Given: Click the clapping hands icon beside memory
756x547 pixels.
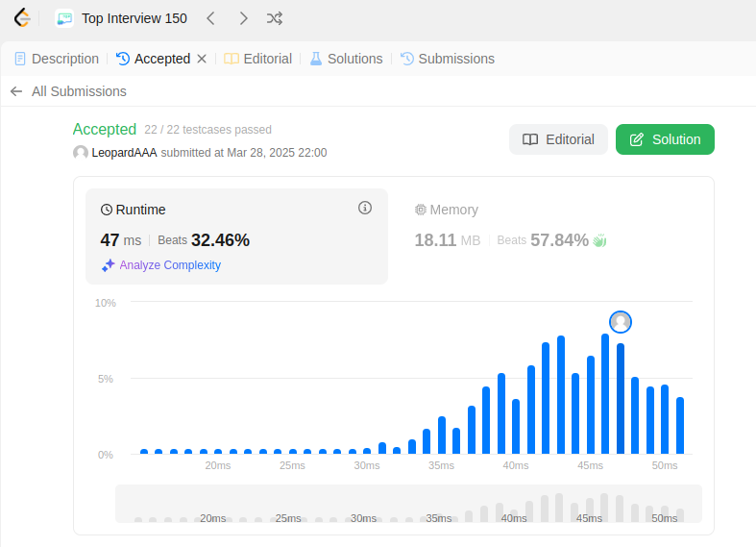Looking at the screenshot, I should [x=599, y=240].
